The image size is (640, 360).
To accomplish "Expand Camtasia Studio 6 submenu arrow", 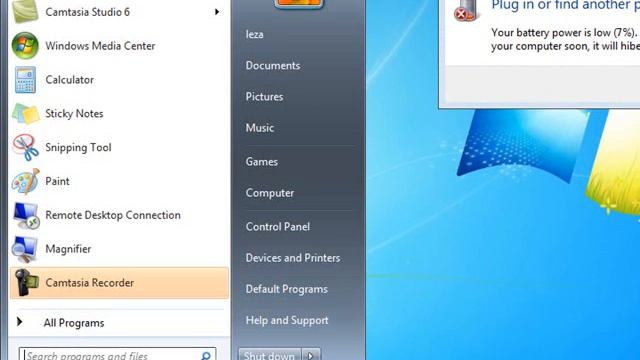I will 217,12.
